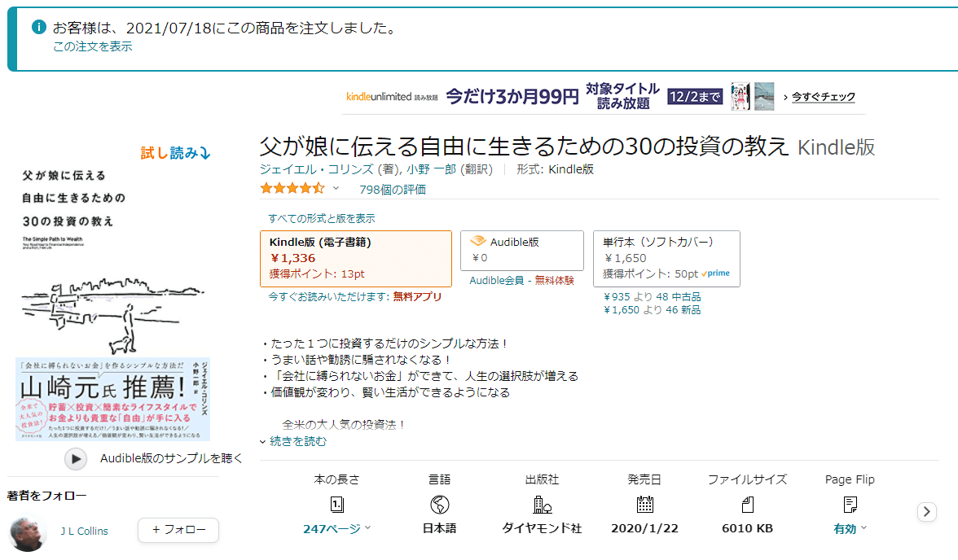Open the J L Collins author link
This screenshot has width=958, height=560.
[85, 532]
